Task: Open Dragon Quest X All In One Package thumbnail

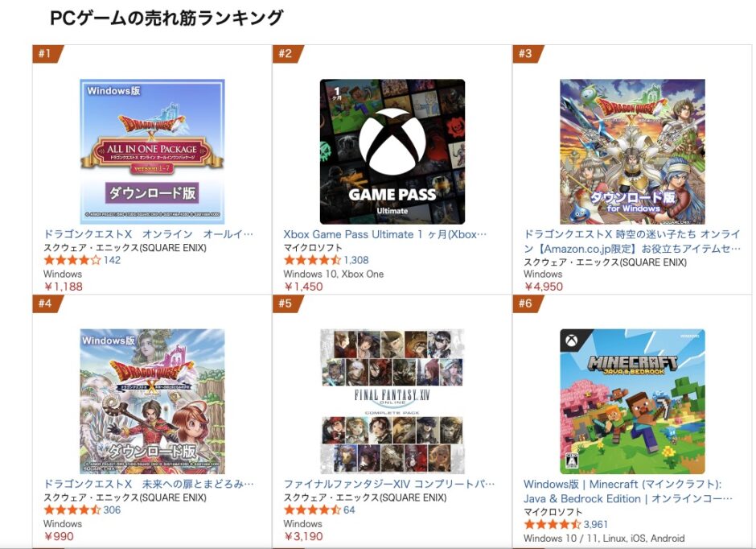Action: pos(152,151)
